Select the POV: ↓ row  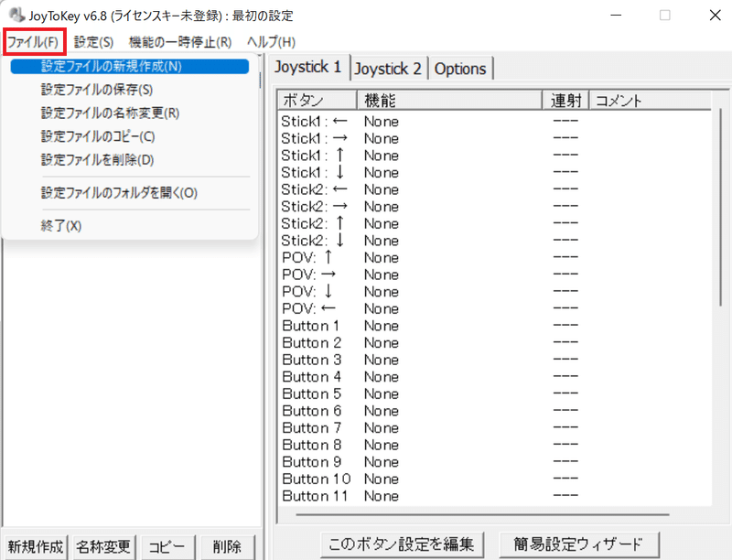point(495,292)
